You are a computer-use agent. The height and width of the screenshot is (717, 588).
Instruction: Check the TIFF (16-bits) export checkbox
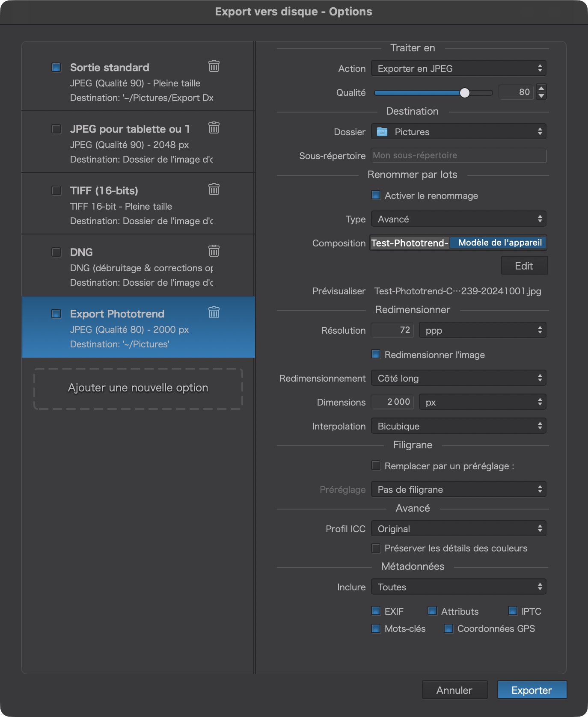(56, 190)
